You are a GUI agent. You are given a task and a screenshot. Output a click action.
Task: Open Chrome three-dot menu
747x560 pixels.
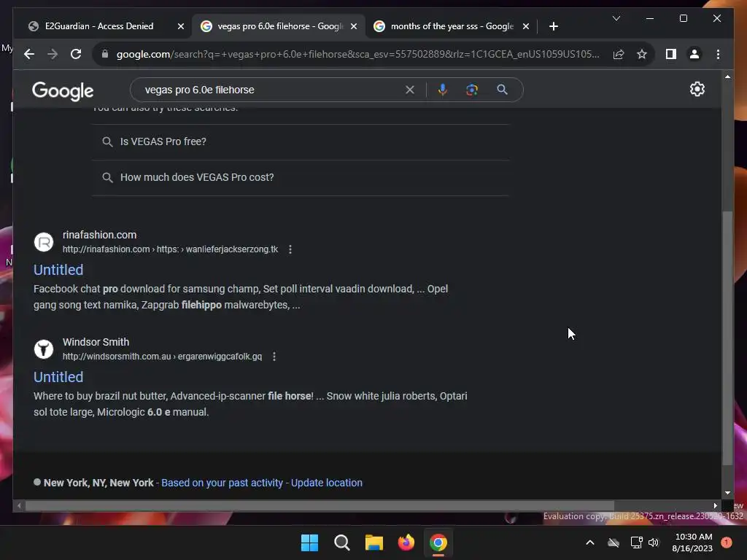(718, 54)
